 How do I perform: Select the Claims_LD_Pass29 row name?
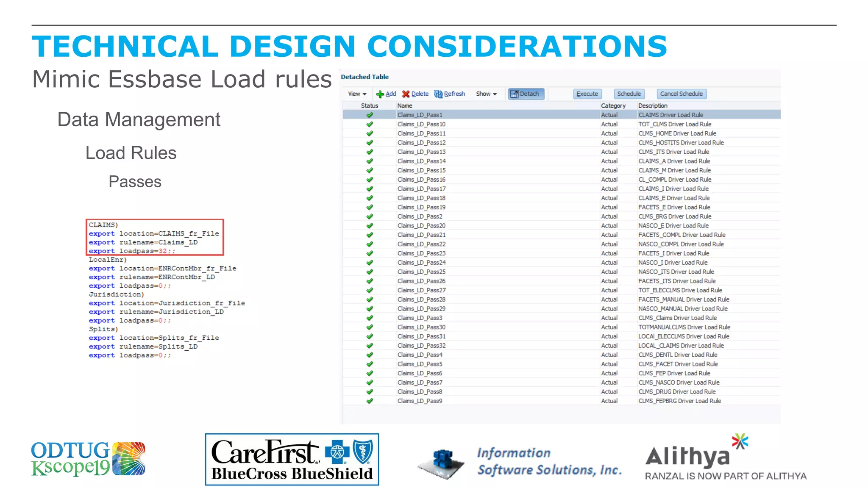(x=421, y=309)
